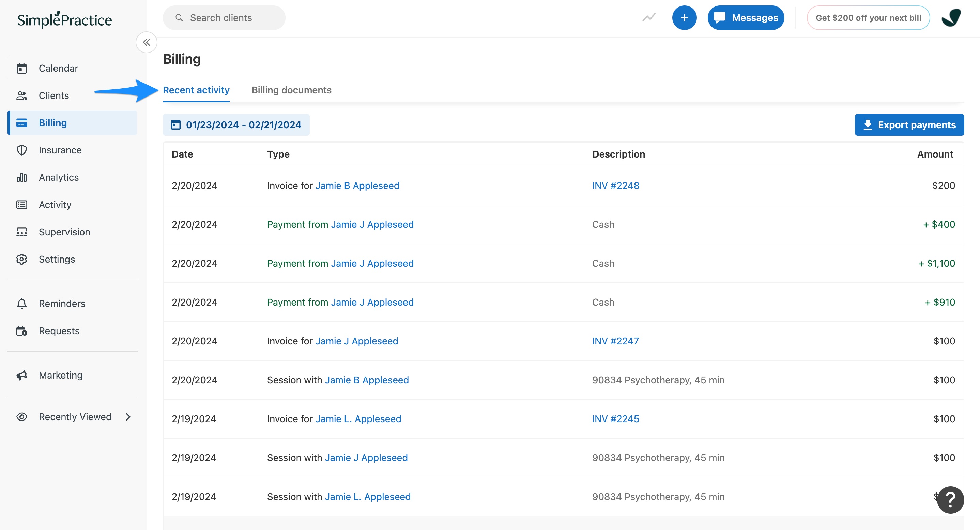The height and width of the screenshot is (530, 980).
Task: Open the Messages button
Action: click(x=746, y=17)
